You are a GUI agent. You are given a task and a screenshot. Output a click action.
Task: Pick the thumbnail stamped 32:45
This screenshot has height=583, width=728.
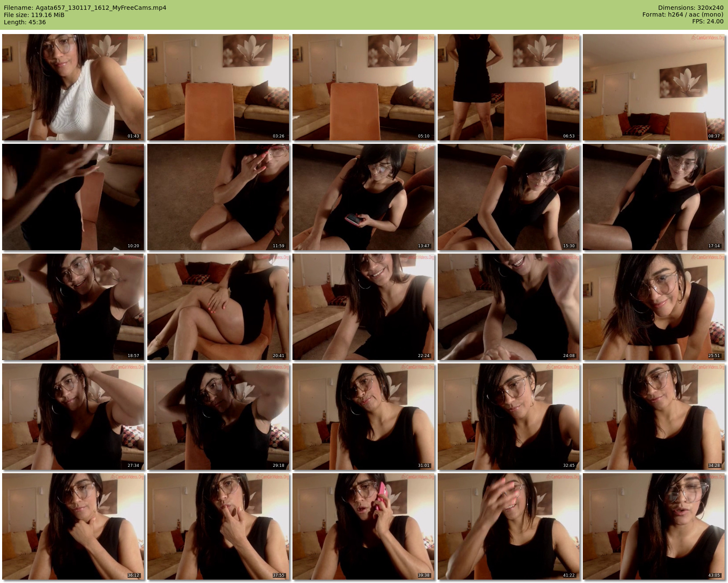pyautogui.click(x=509, y=417)
